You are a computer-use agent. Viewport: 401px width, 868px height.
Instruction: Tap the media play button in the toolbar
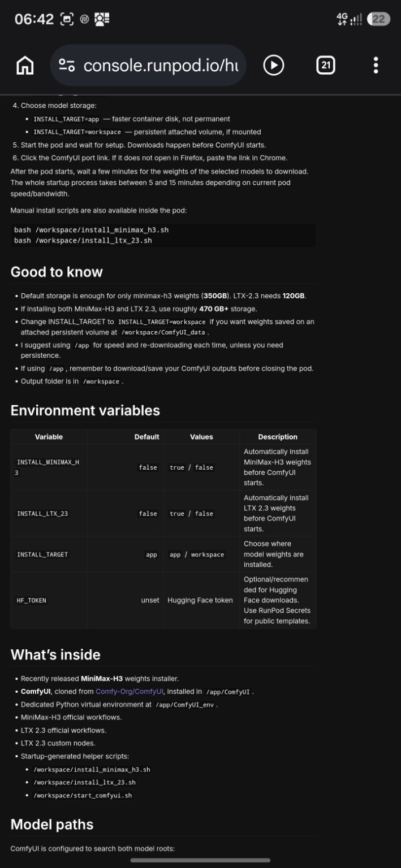point(274,66)
